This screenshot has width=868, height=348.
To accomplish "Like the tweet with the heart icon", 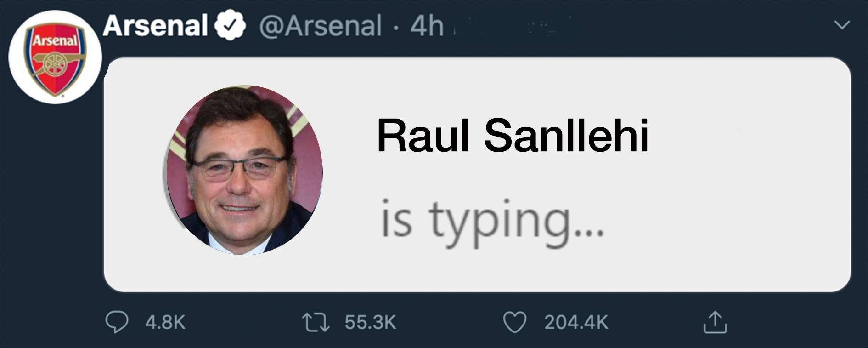I will (x=515, y=322).
